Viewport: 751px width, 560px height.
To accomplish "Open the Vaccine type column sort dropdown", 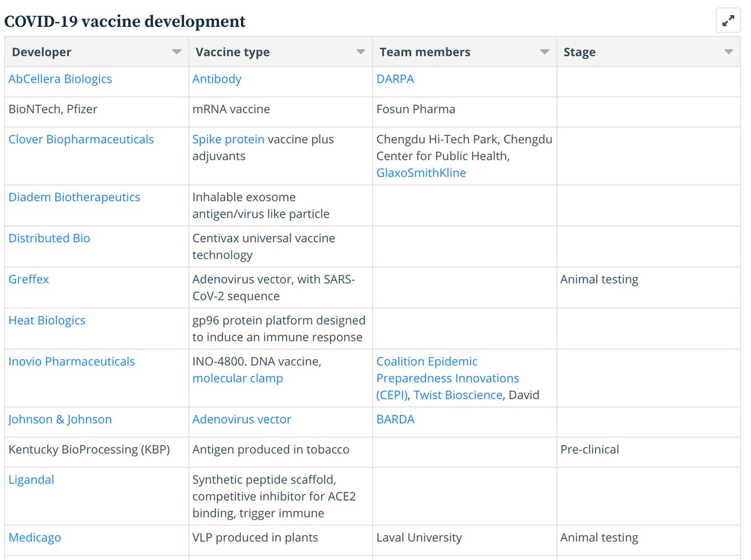I will tap(360, 52).
